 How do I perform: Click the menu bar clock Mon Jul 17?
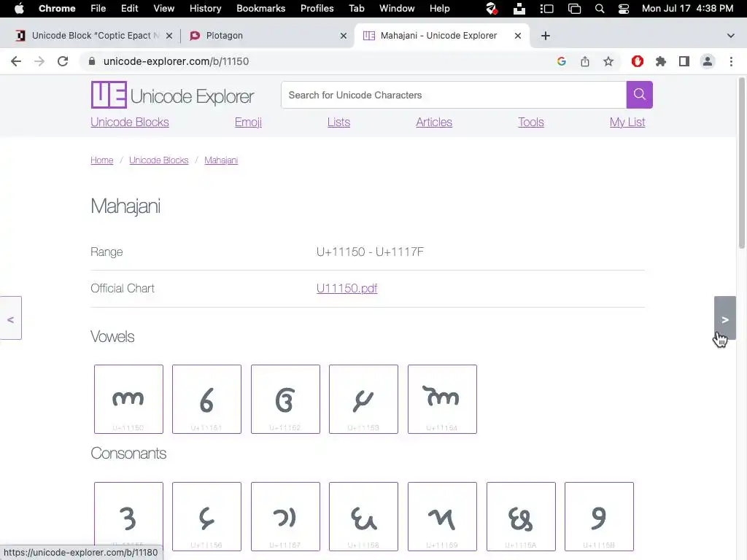[687, 9]
